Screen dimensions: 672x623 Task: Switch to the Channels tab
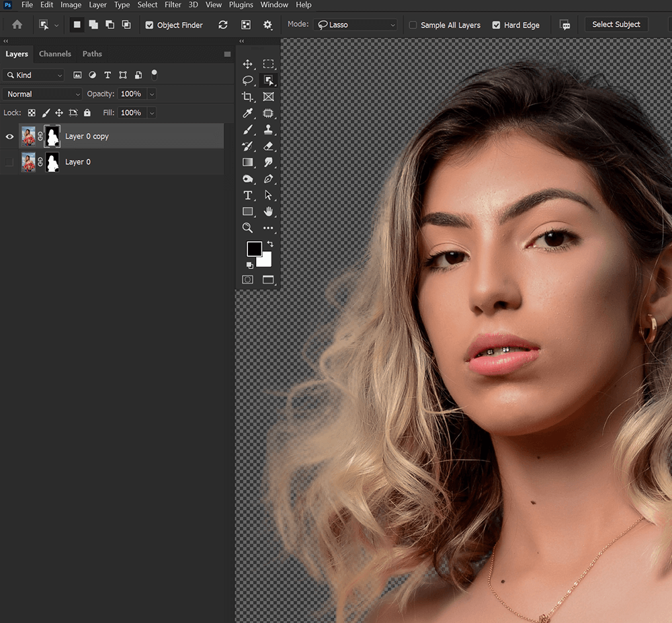tap(55, 54)
